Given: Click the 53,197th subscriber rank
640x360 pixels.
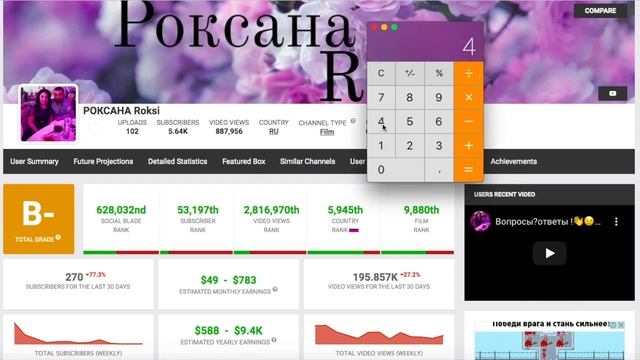Looking at the screenshot, I should click(x=198, y=210).
